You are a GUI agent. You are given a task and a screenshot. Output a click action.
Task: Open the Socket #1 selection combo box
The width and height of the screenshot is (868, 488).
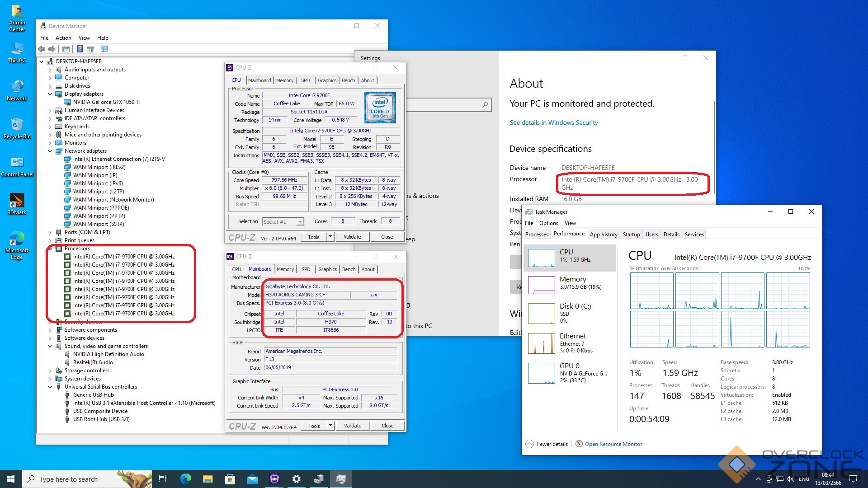(283, 221)
